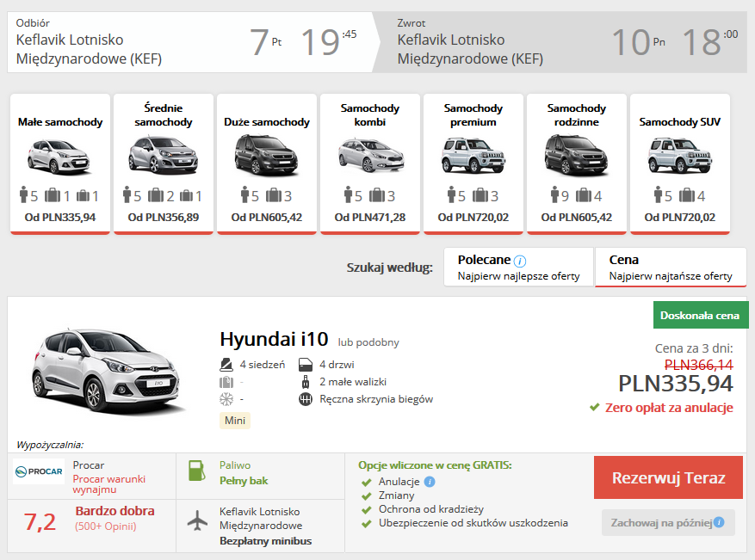Click the door icon beside 4 drzwi
Screen dimensions: 755x560
click(306, 365)
